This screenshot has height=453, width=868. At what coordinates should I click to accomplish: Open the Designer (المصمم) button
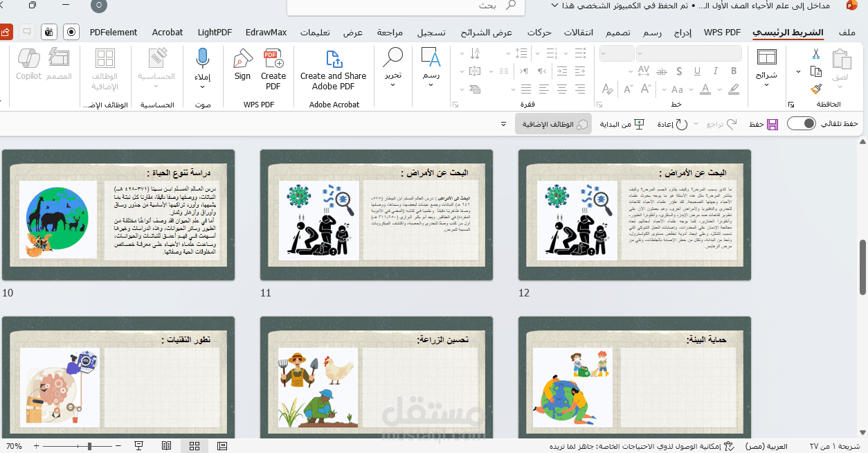pos(60,64)
